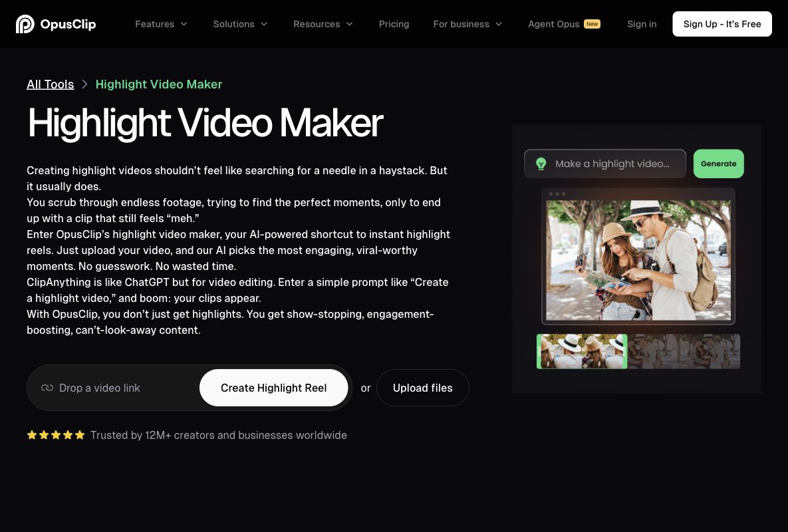Open the All Tools breadcrumb link
The image size is (788, 532).
(51, 84)
